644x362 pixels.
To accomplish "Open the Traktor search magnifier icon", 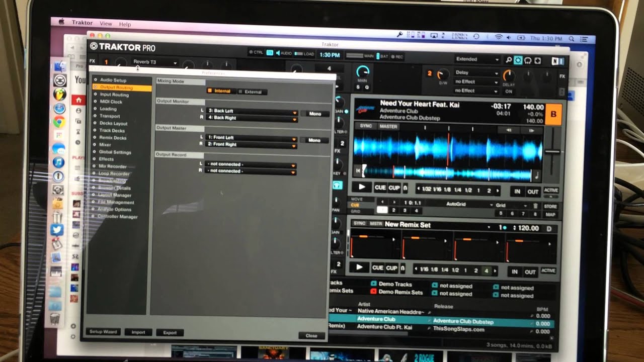I will tap(509, 60).
